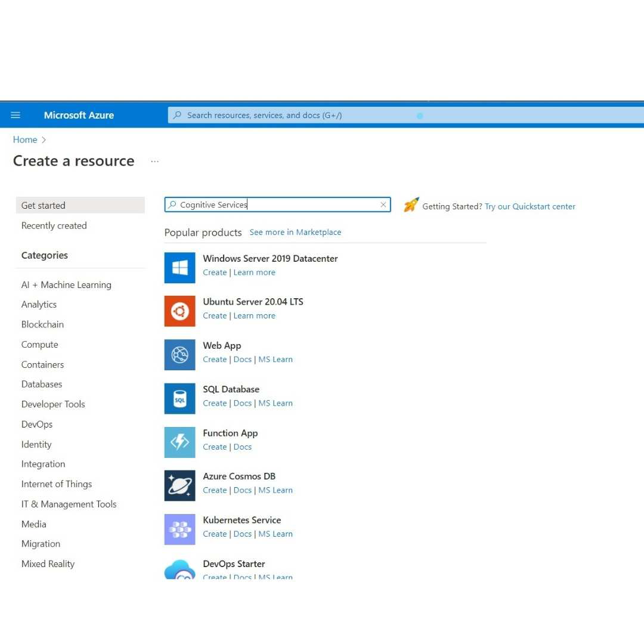Select AI + Machine Learning category
Viewport: 644px width, 644px height.
click(x=66, y=284)
